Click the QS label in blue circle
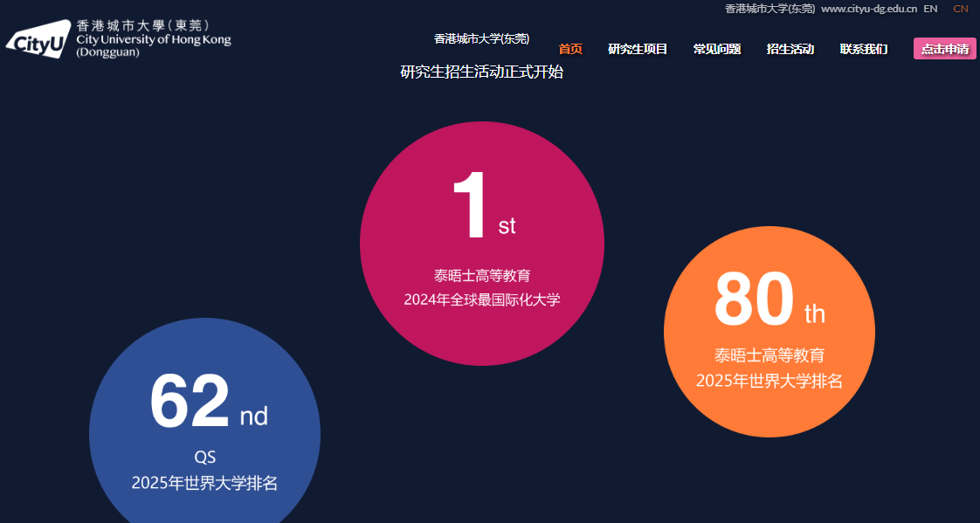The height and width of the screenshot is (523, 980). (204, 458)
